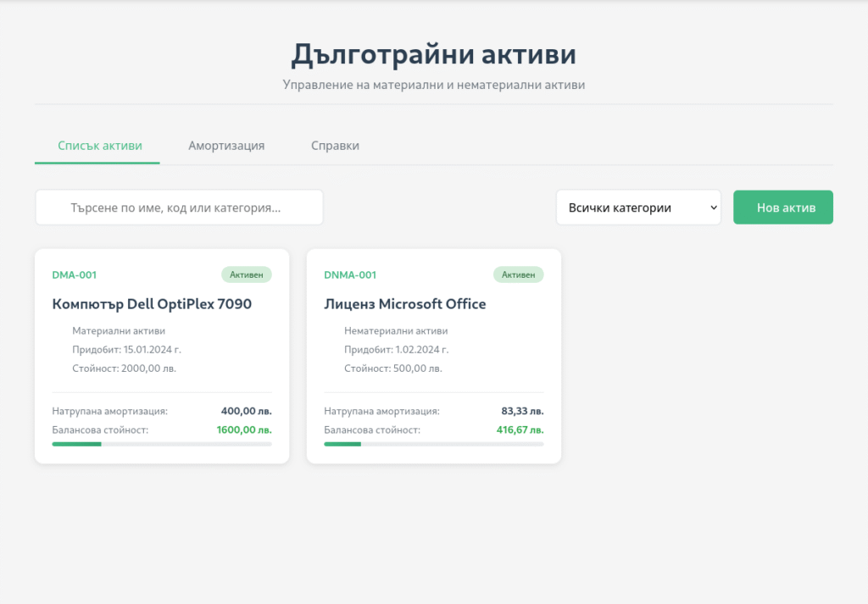Screen dimensions: 868x604
Task: Click category text Нематериални активи
Action: pyautogui.click(x=396, y=330)
